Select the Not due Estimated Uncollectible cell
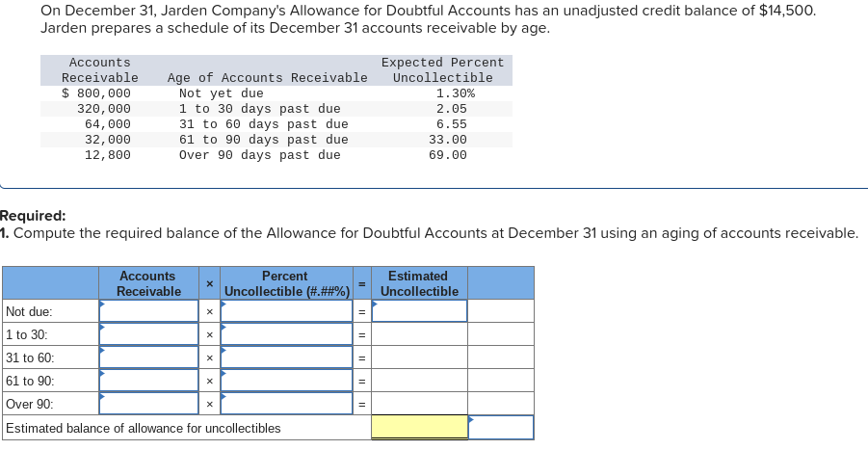 click(420, 311)
